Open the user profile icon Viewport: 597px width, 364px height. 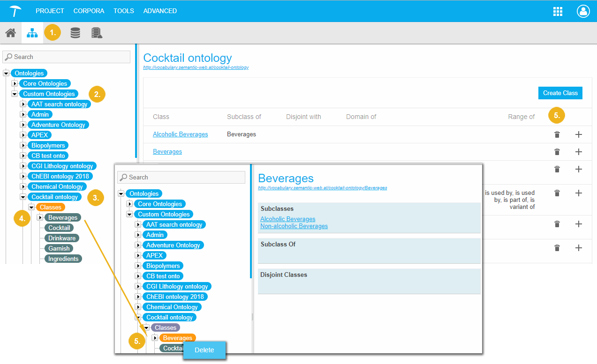[x=582, y=11]
